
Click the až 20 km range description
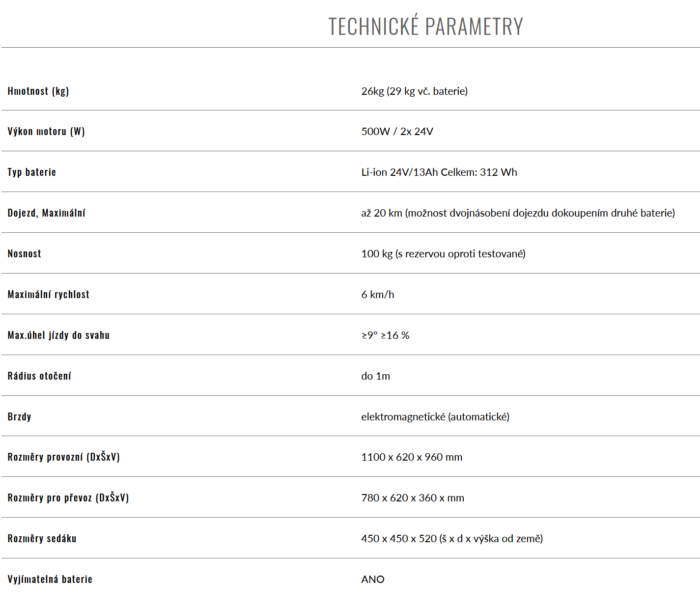(518, 213)
